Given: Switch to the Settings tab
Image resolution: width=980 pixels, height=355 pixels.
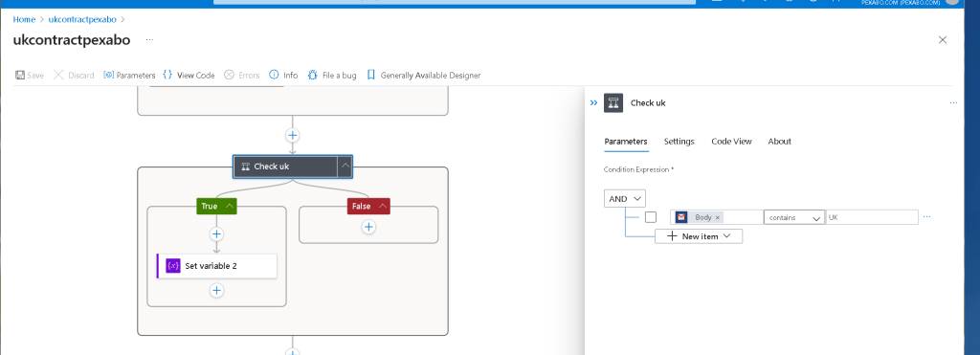Looking at the screenshot, I should (679, 142).
